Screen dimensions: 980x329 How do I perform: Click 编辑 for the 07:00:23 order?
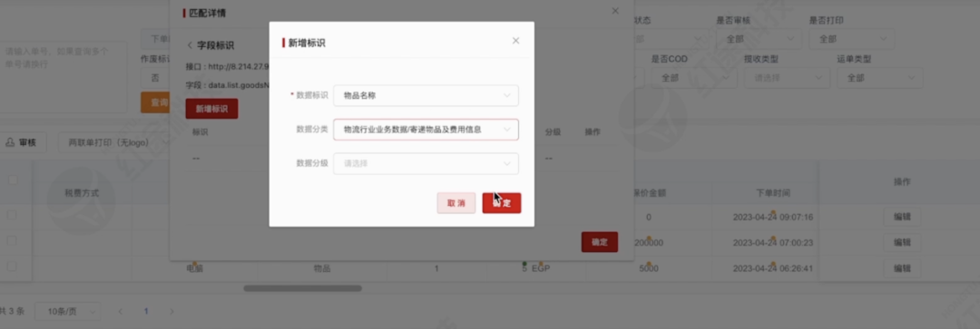coord(902,243)
